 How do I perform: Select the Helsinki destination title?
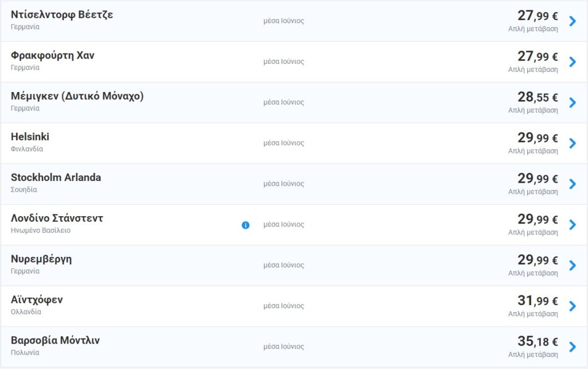(30, 137)
